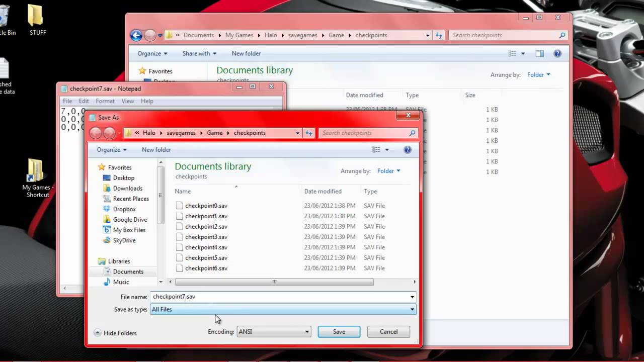Open view options arrow in Save As

387,150
